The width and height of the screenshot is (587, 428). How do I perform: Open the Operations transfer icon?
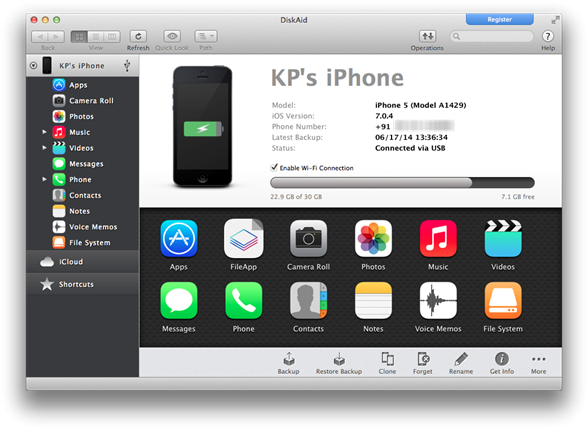[428, 36]
